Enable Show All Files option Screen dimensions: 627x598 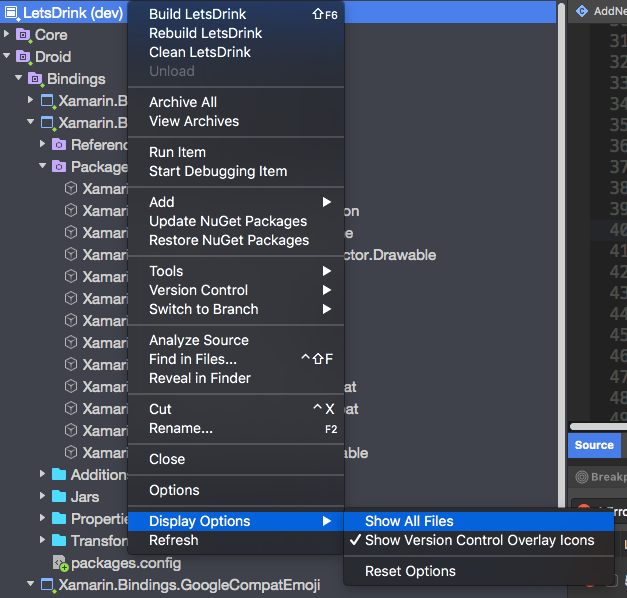409,521
